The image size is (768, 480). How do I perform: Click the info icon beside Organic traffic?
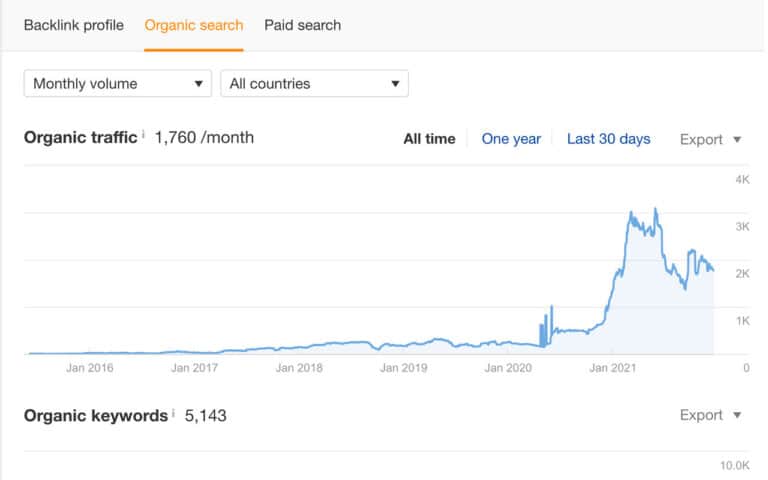[x=144, y=134]
